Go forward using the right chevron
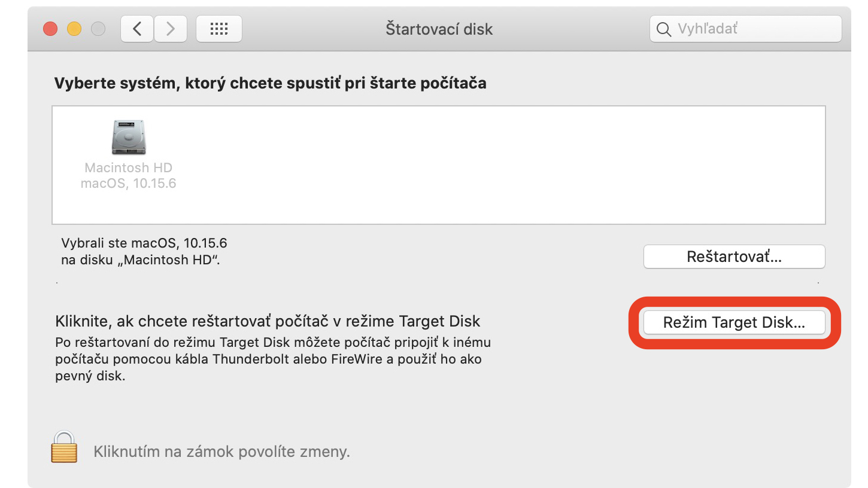The image size is (868, 488). [x=171, y=29]
